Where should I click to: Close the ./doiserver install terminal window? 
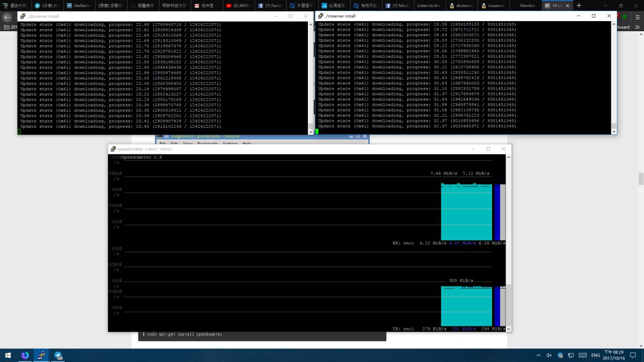point(305,16)
